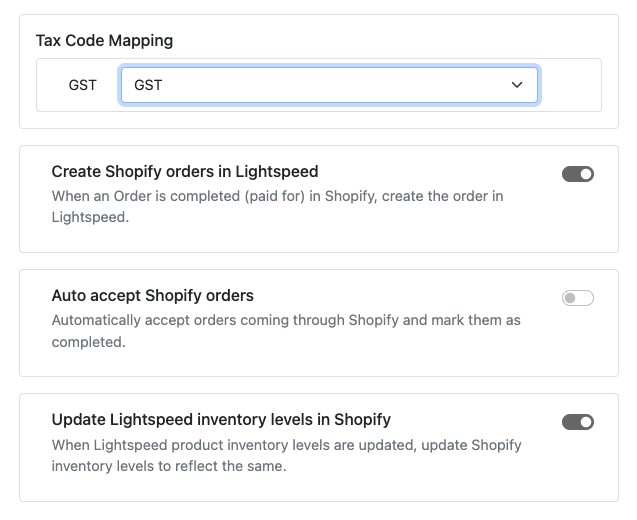Disable Create Shopify orders in Lightspeed switch

coord(578,174)
